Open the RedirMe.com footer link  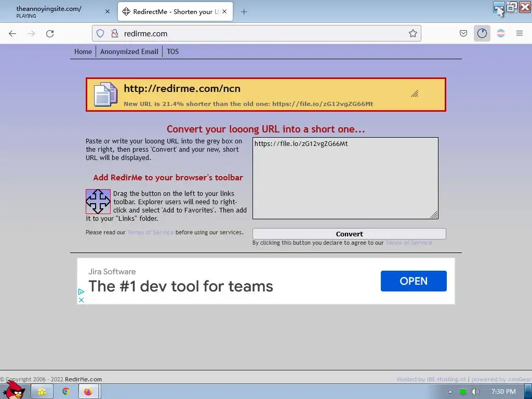pyautogui.click(x=83, y=379)
